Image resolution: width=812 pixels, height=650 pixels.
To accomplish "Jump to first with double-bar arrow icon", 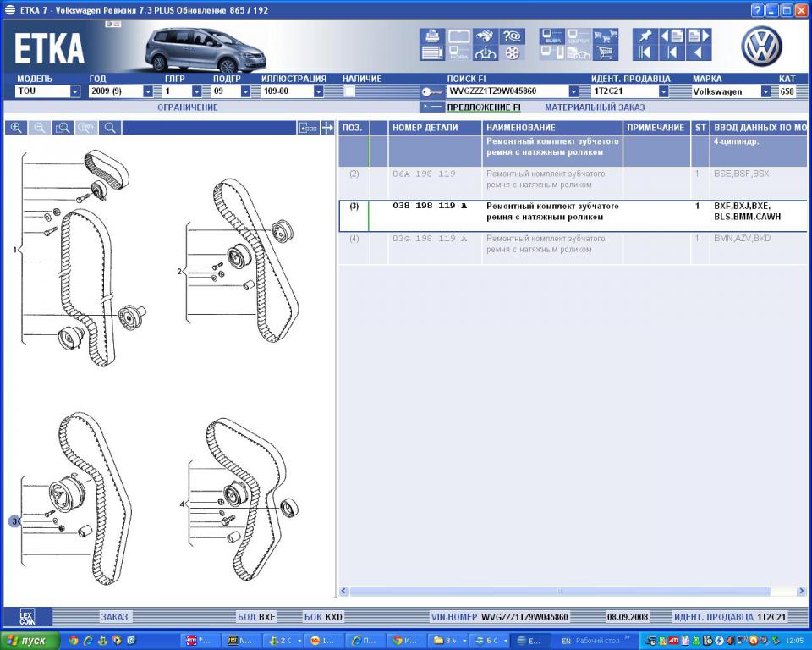I will [645, 52].
